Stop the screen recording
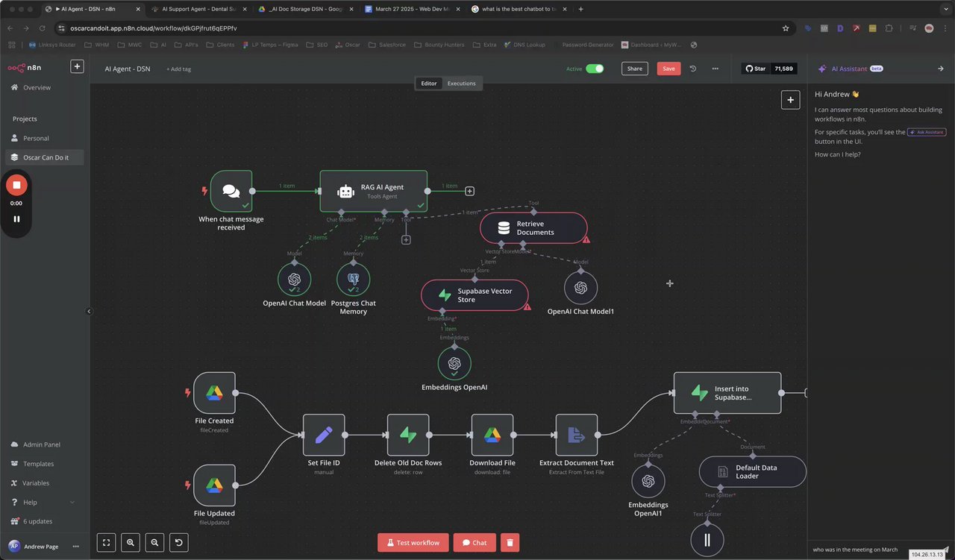 16,185
